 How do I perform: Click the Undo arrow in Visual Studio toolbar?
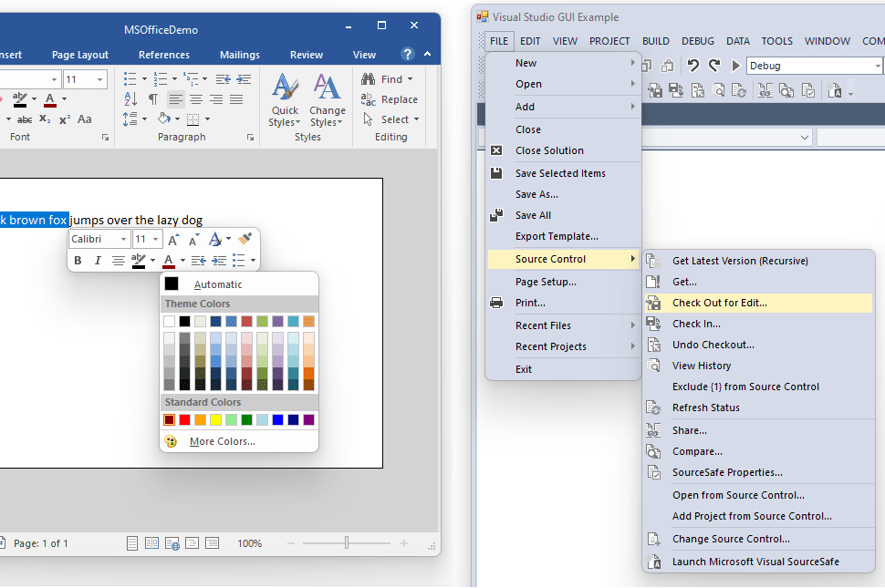[x=692, y=66]
